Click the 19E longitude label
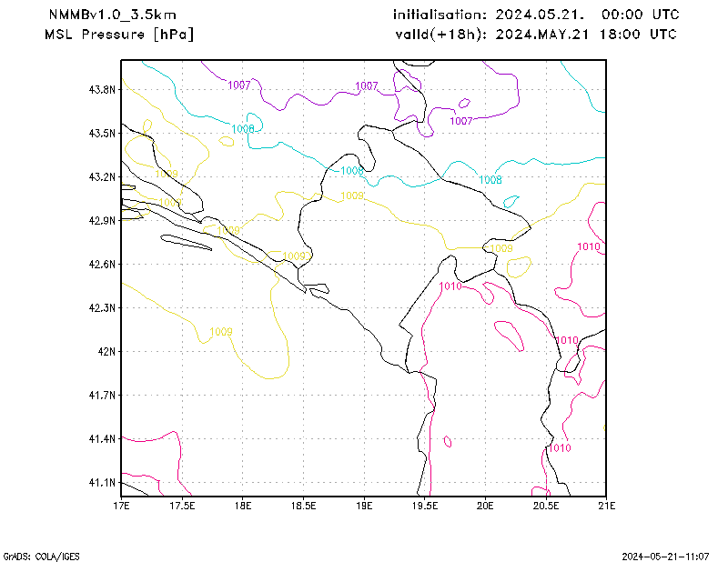Viewport: 728px width, 562px height. (x=364, y=506)
